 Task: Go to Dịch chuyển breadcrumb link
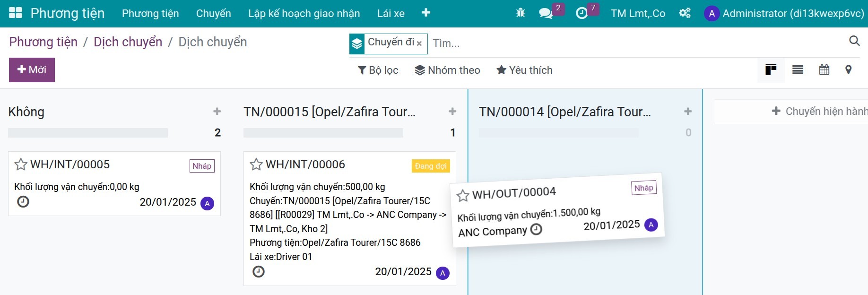pyautogui.click(x=128, y=42)
